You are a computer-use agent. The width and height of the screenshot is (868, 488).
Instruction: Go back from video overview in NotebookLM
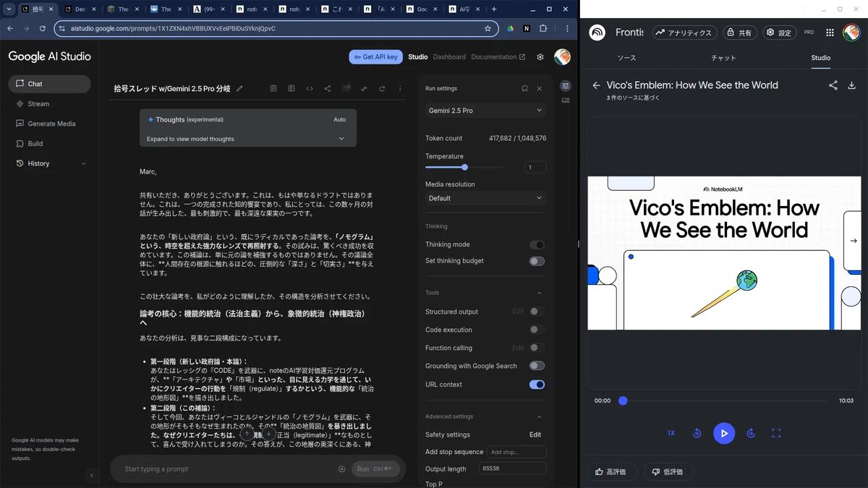[596, 85]
